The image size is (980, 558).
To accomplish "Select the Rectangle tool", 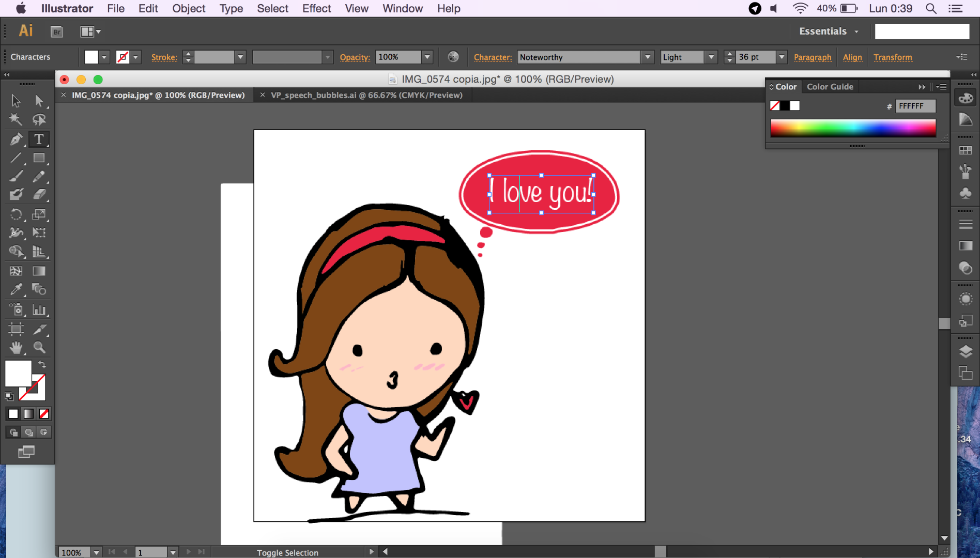I will pos(39,158).
